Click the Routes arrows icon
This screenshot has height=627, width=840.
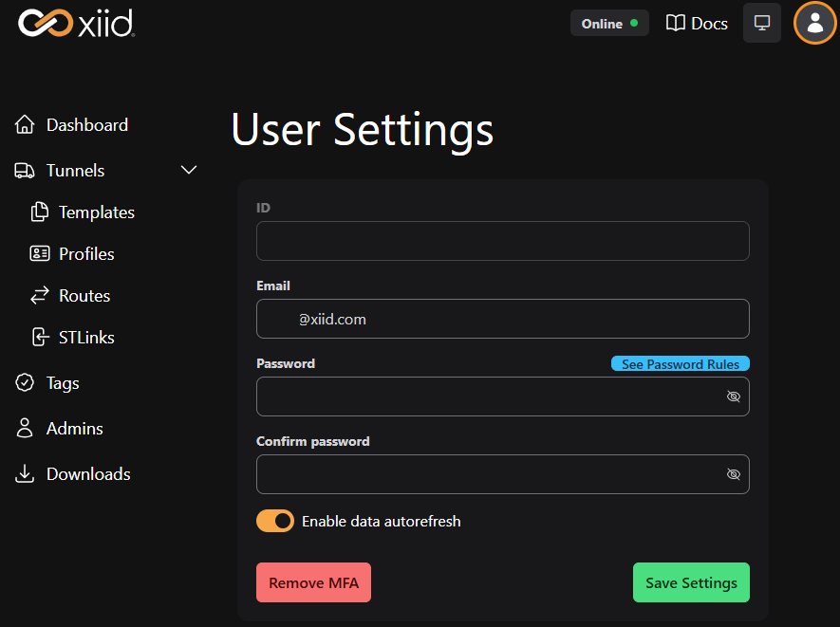click(x=37, y=295)
